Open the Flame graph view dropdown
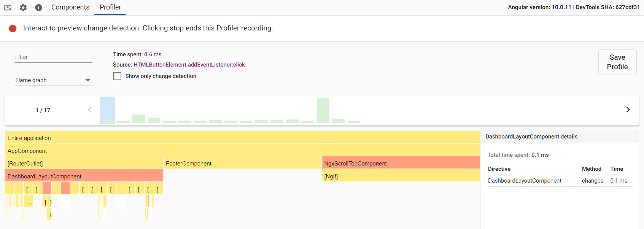 [x=54, y=80]
